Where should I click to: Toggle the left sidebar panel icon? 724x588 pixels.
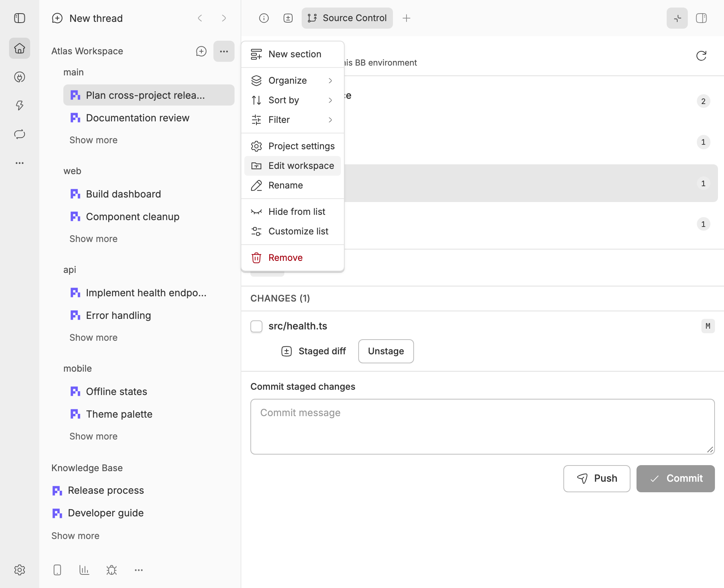point(20,18)
